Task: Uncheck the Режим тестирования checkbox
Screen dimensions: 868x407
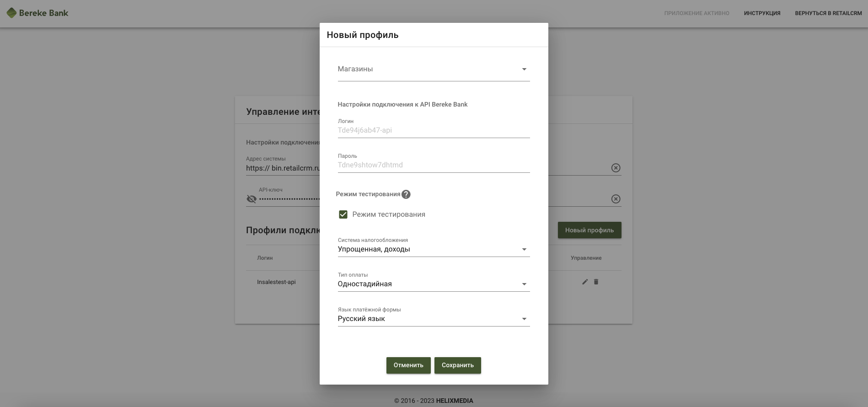Action: (x=343, y=214)
